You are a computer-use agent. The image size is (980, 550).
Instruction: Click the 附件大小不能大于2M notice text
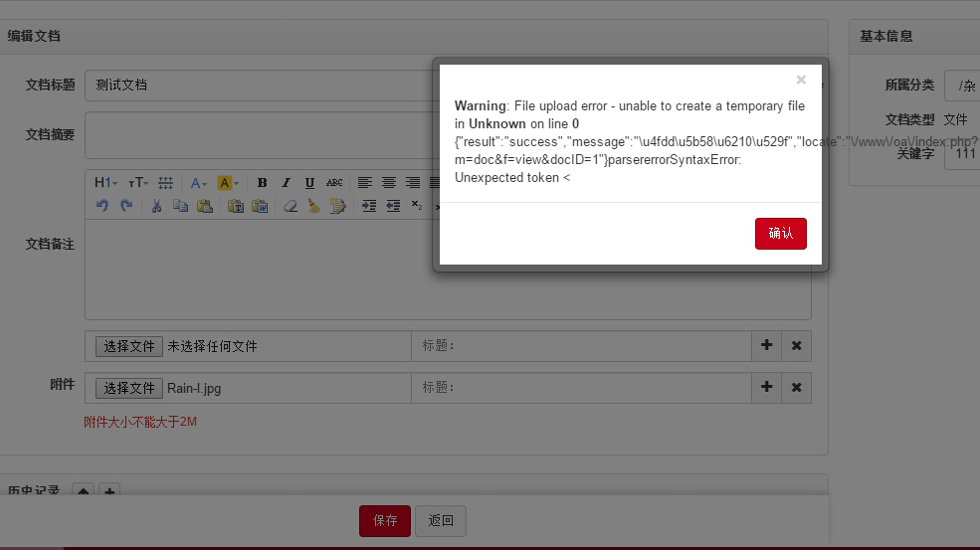point(140,422)
